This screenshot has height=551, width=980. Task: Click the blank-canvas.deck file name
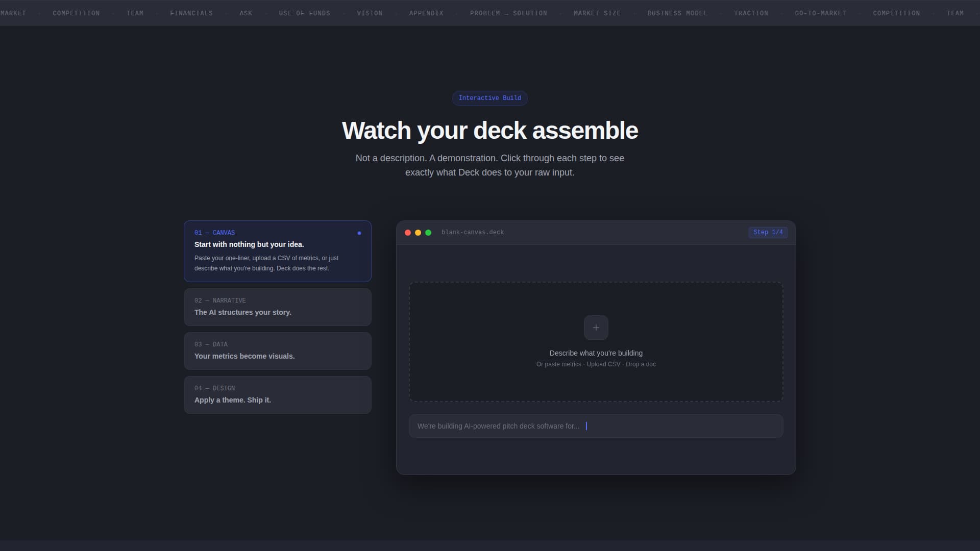point(473,233)
